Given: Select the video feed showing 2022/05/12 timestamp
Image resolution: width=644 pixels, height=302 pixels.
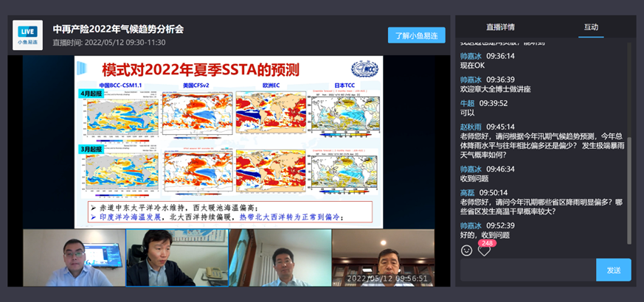Looking at the screenshot, I should 383,258.
